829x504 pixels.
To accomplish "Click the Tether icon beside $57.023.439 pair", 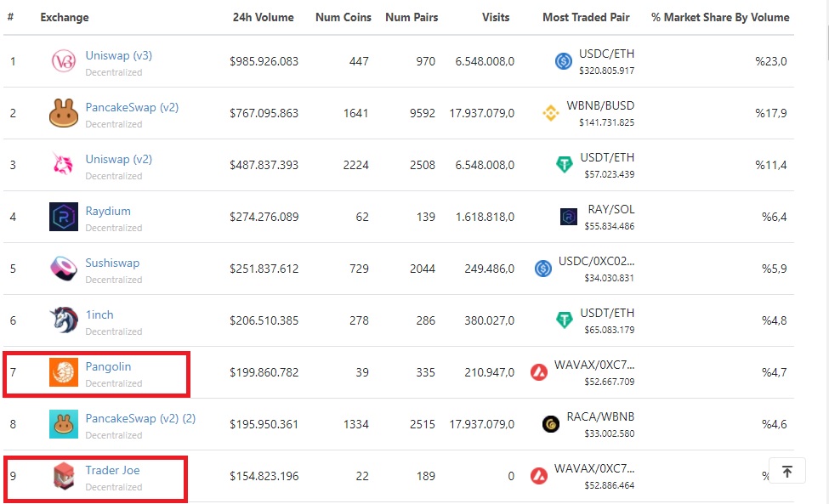I will click(x=564, y=165).
